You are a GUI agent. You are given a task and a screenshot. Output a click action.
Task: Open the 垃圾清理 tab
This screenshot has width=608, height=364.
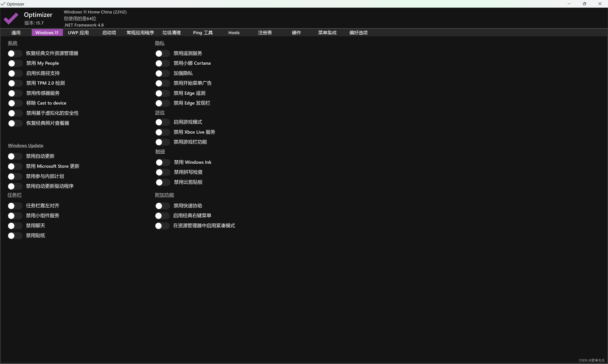point(172,33)
